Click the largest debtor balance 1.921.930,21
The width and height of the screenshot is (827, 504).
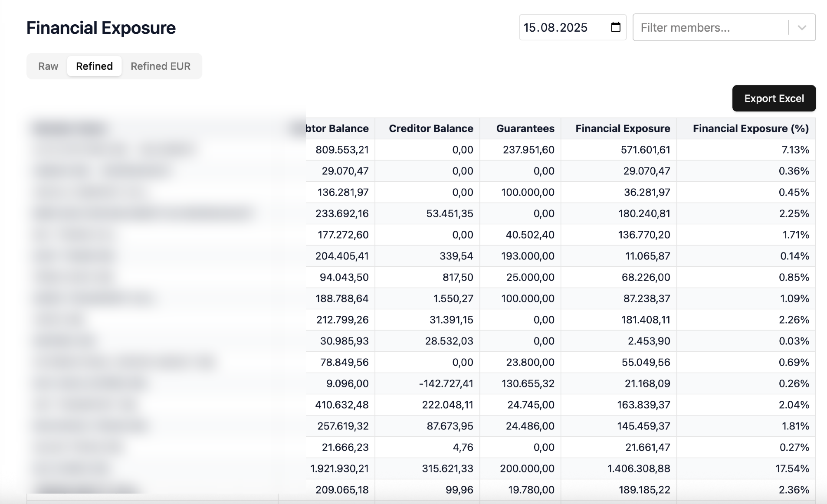338,468
